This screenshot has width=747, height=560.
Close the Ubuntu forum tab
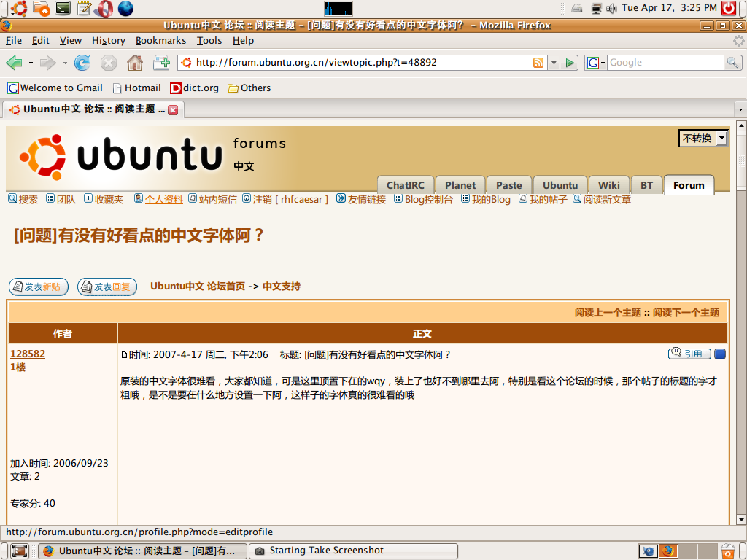pos(173,110)
